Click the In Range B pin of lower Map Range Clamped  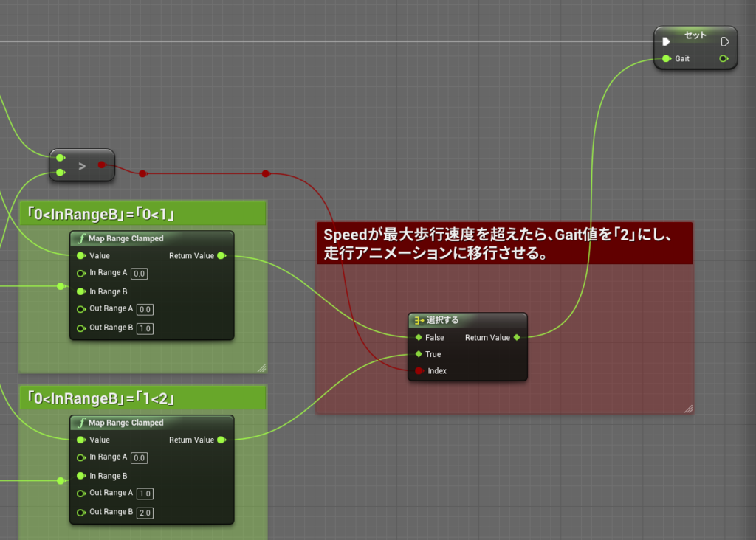coord(81,476)
